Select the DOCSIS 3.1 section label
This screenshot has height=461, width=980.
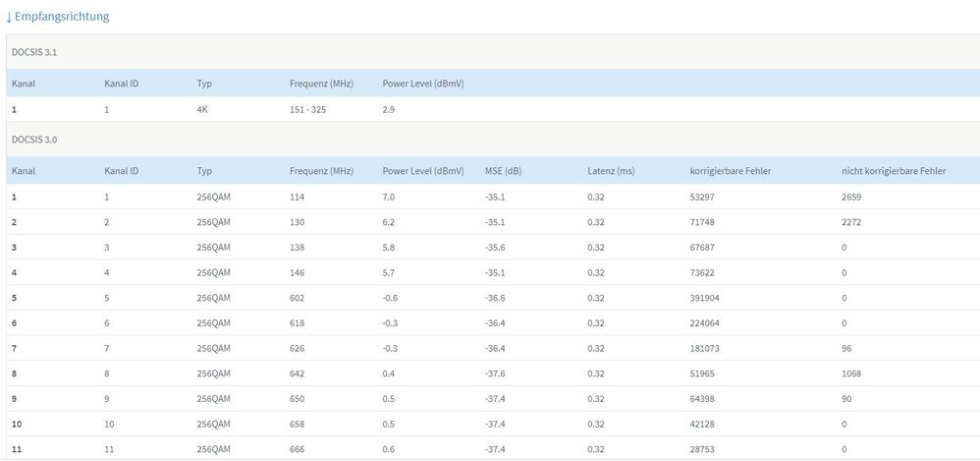(34, 52)
